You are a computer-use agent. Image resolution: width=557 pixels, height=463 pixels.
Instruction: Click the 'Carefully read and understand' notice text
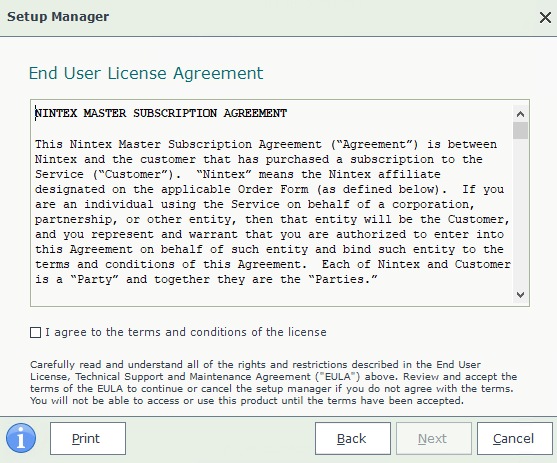[273, 383]
